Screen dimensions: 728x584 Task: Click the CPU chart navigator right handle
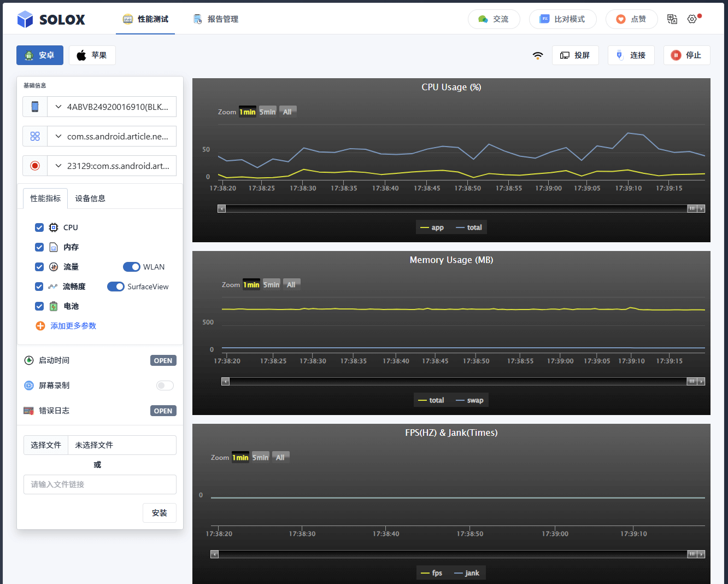692,208
